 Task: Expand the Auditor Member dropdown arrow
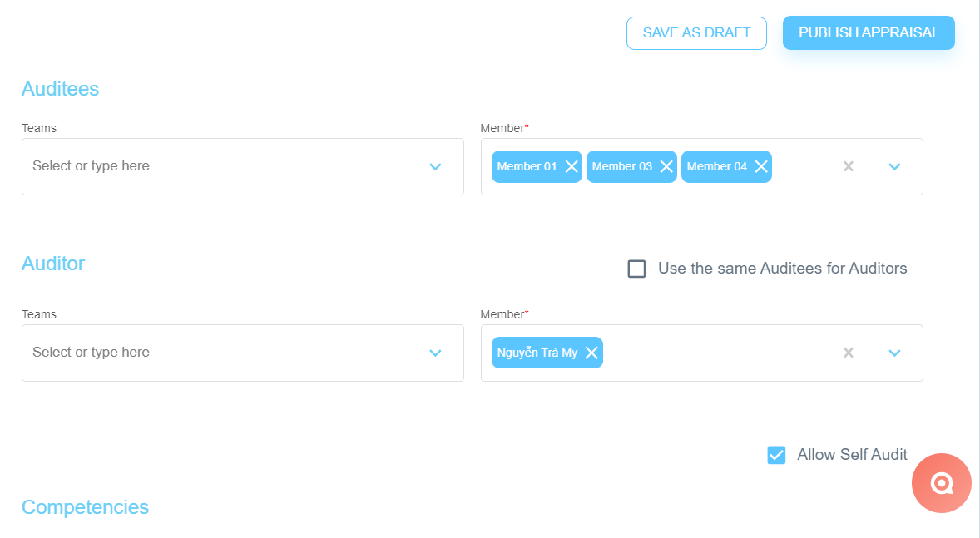tap(894, 353)
